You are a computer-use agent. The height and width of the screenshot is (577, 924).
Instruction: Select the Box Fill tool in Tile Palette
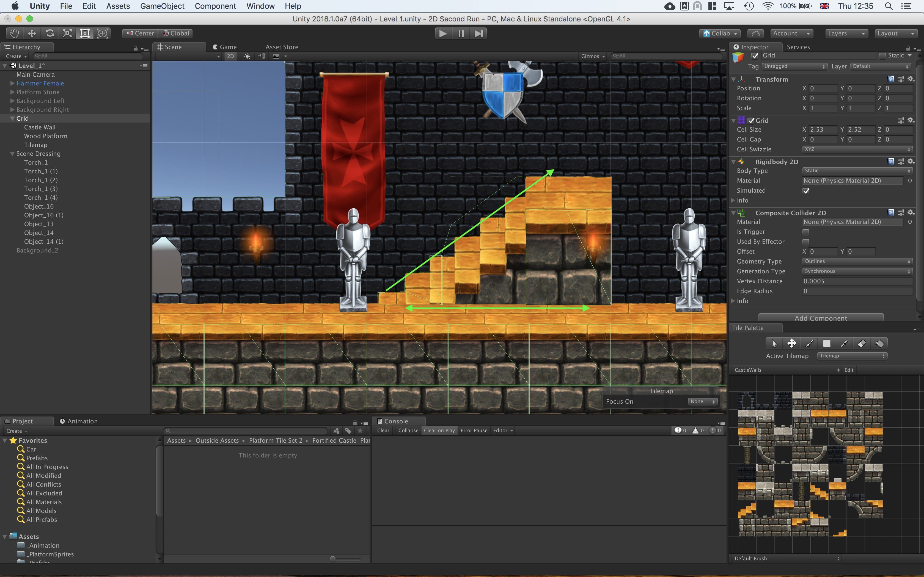[x=827, y=343]
